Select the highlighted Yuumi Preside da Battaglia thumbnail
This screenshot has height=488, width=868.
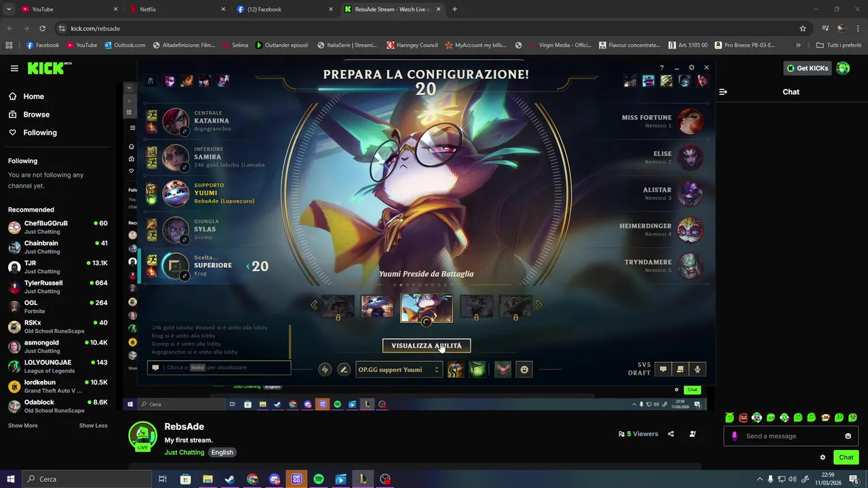tap(427, 308)
